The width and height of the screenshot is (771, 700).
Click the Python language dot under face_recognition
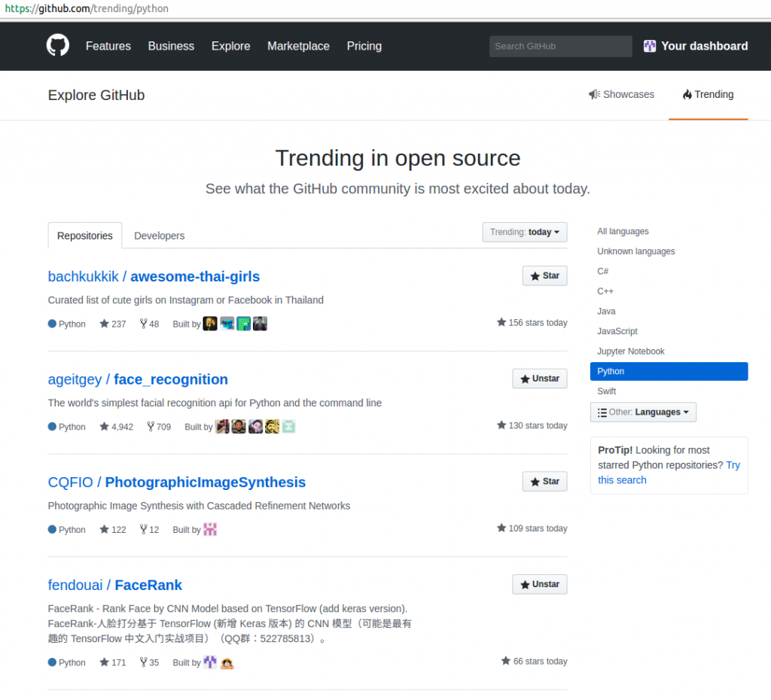pyautogui.click(x=51, y=427)
